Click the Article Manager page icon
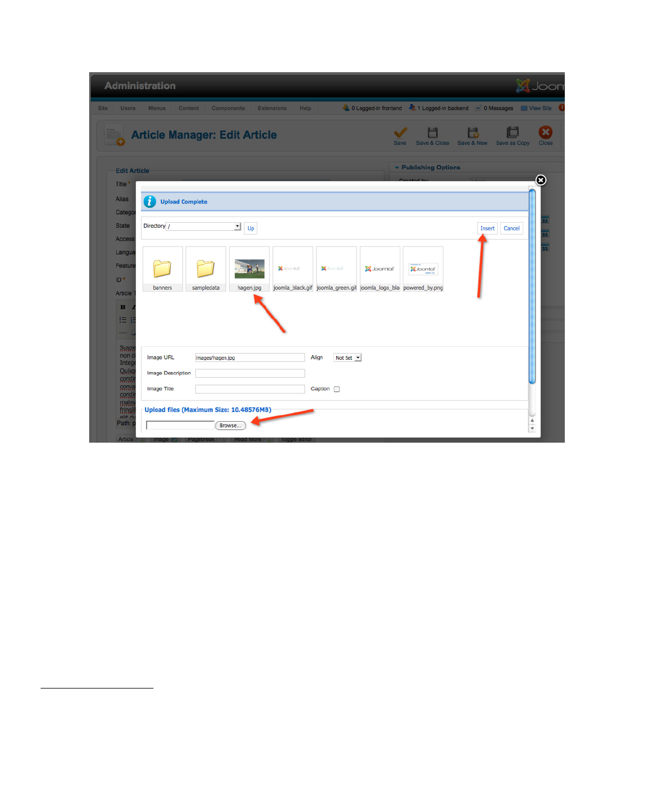650x812 pixels. click(x=115, y=135)
